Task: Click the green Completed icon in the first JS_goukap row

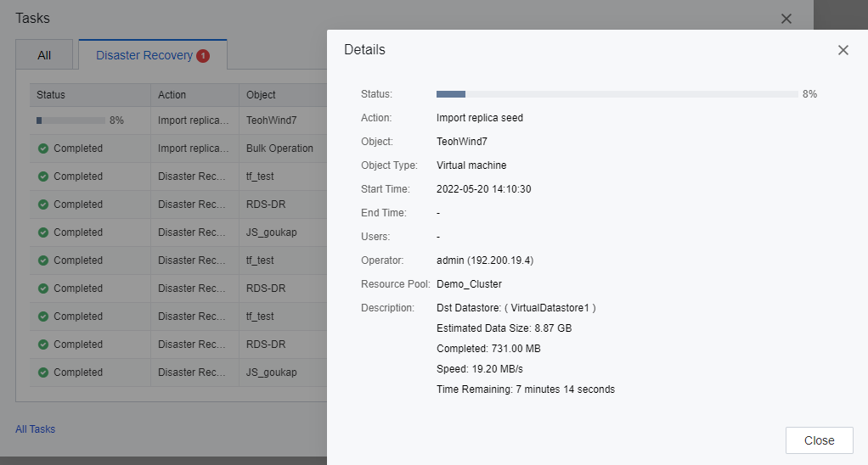Action: pos(43,232)
